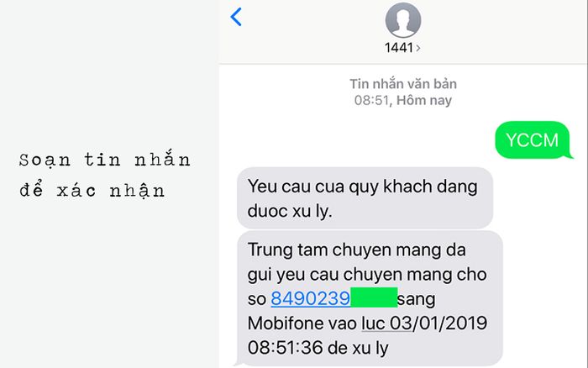Click the green block covering the number
Image resolution: width=588 pixels, height=368 pixels.
374,297
